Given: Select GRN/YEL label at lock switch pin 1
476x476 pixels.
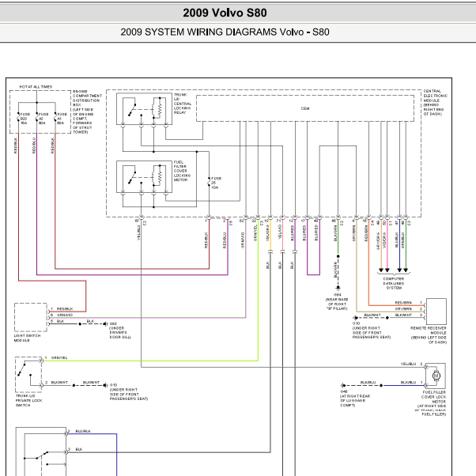Looking at the screenshot, I should point(59,357).
